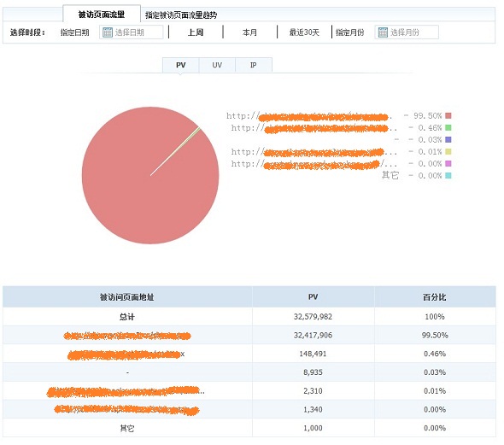Select the PV tab
The width and height of the screenshot is (504, 445).
(180, 65)
